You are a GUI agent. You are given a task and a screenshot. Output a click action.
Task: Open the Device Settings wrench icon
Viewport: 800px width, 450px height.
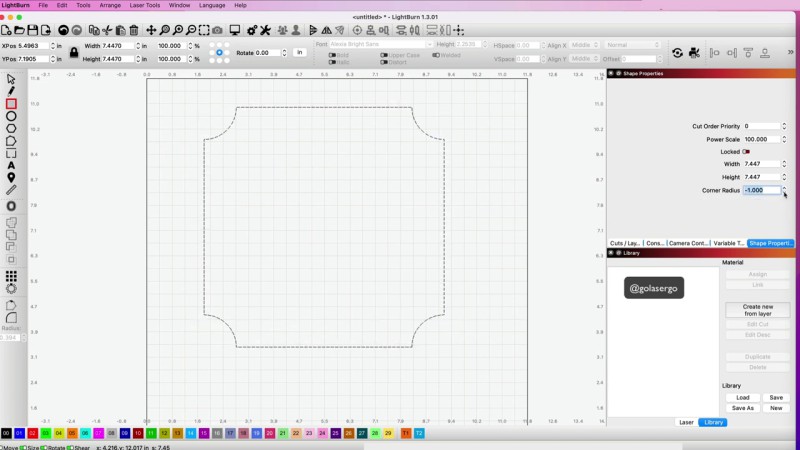267,31
